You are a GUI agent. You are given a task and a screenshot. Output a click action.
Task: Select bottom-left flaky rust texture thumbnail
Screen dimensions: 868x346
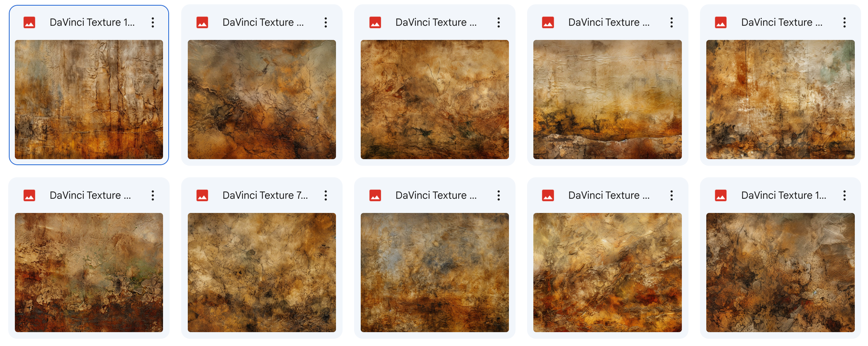click(89, 272)
